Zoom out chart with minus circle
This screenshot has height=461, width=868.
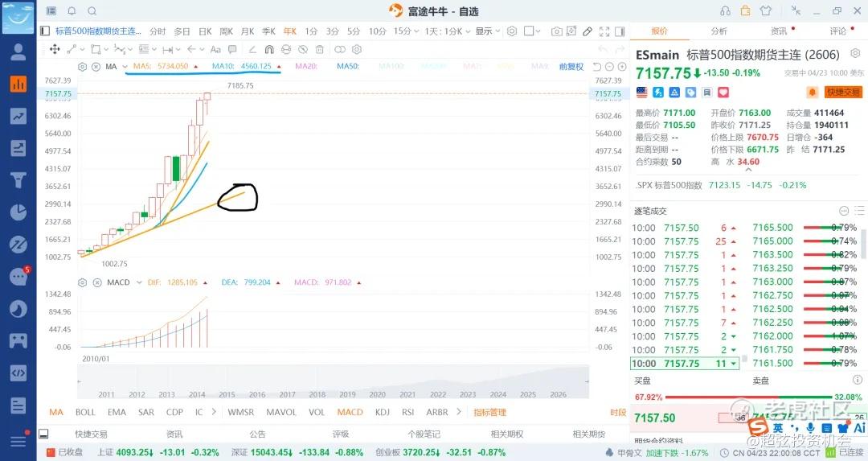coord(609,67)
